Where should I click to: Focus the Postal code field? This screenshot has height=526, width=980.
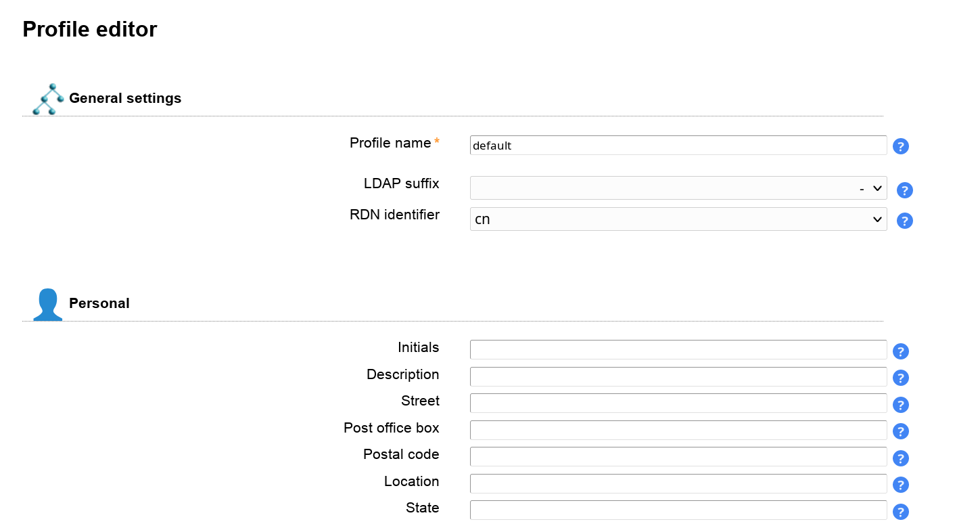pyautogui.click(x=678, y=456)
